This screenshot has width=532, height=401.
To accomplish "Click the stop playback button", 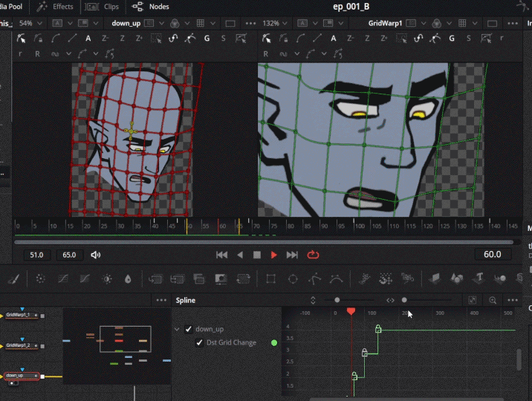I will [256, 255].
